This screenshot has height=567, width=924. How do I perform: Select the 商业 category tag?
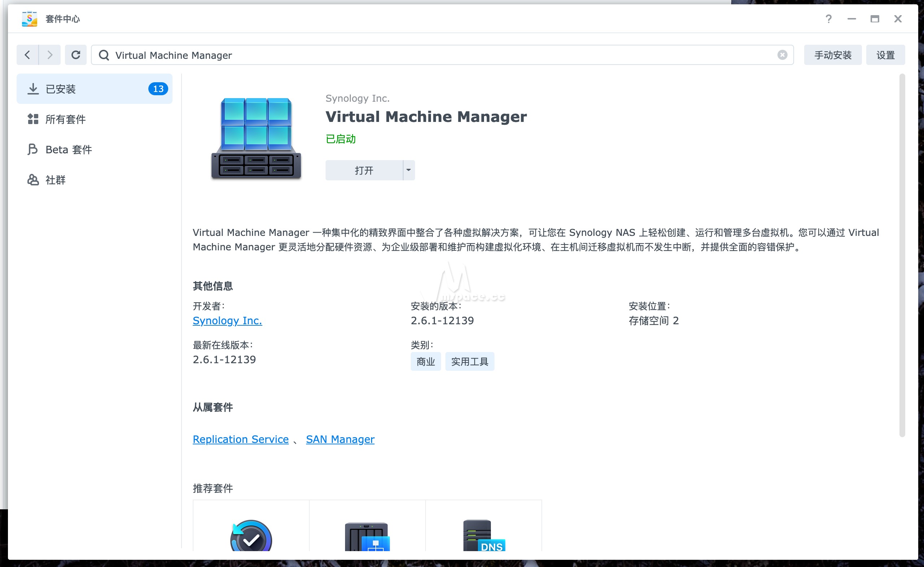point(425,361)
